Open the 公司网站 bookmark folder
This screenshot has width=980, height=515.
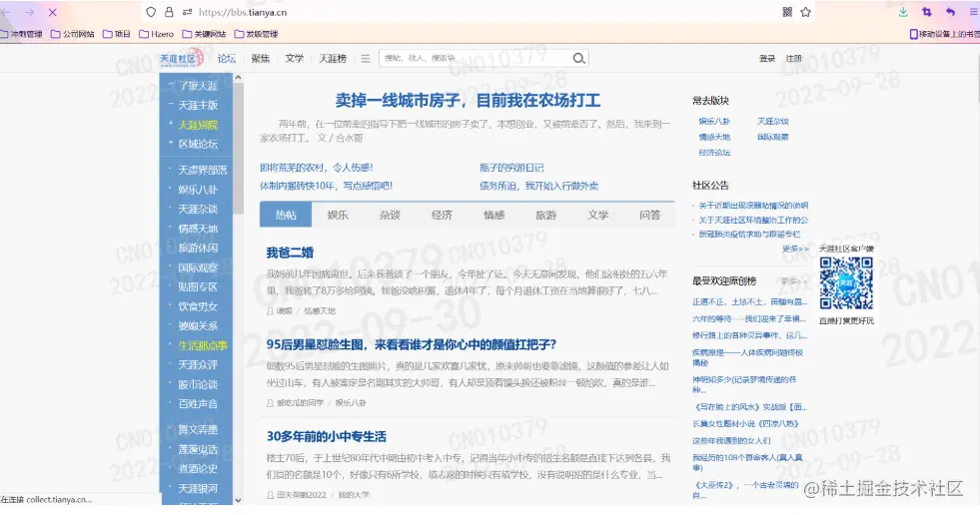[73, 34]
